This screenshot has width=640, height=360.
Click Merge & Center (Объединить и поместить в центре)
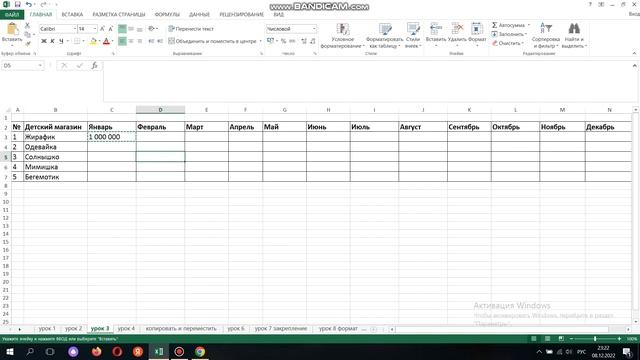(213, 41)
